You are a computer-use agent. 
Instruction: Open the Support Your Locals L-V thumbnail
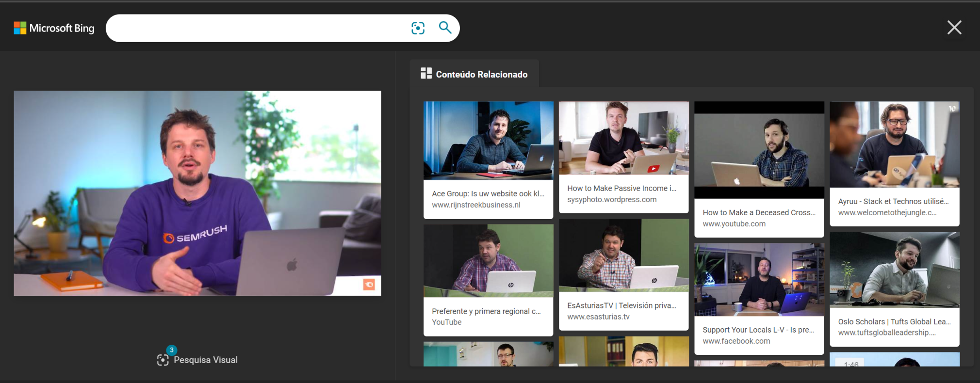[x=759, y=280]
